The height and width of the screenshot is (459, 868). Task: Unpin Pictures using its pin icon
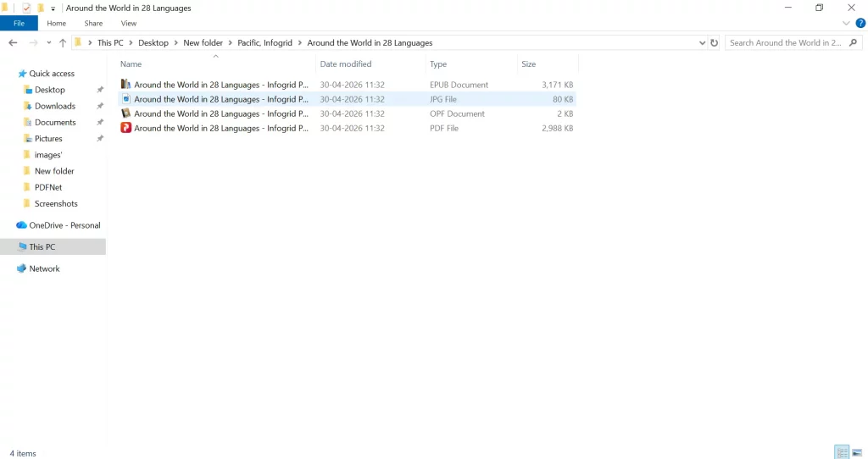pos(100,138)
